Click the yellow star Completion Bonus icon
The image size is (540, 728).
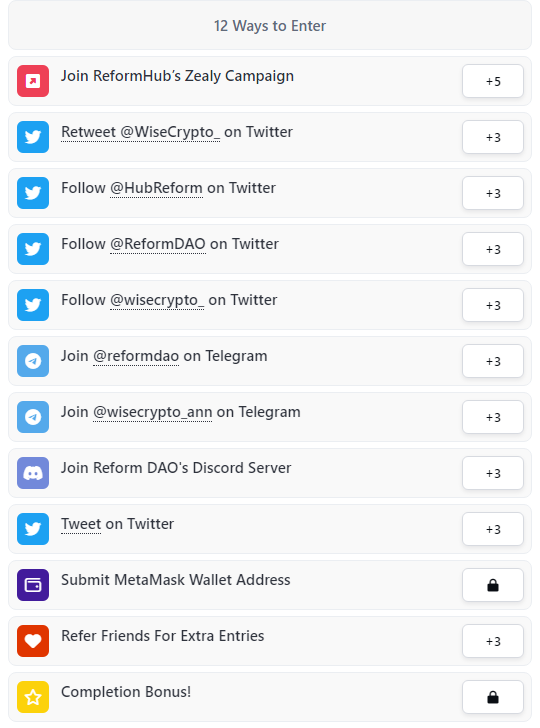[x=33, y=697]
